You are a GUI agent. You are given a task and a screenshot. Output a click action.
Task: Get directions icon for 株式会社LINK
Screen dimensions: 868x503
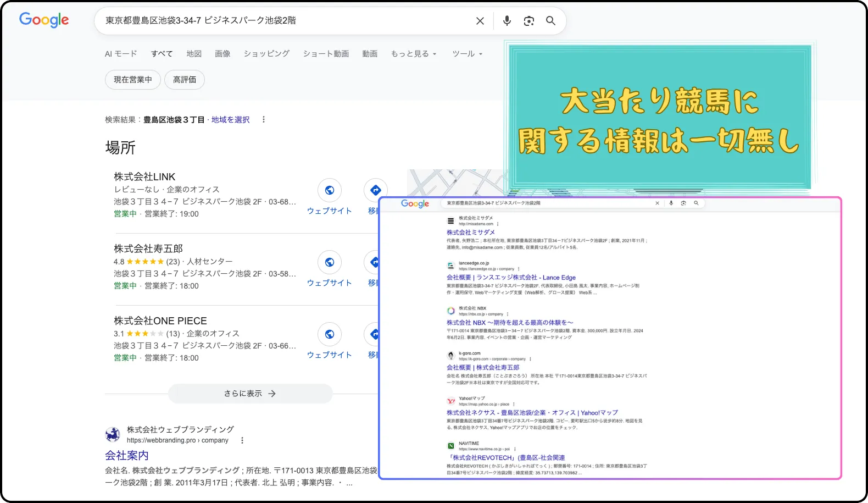point(375,190)
